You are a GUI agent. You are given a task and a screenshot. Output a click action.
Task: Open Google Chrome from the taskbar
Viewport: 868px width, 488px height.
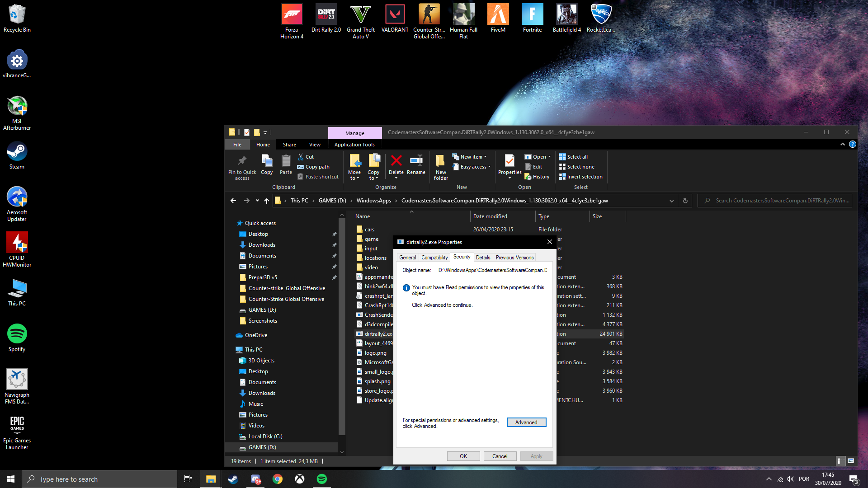[278, 479]
